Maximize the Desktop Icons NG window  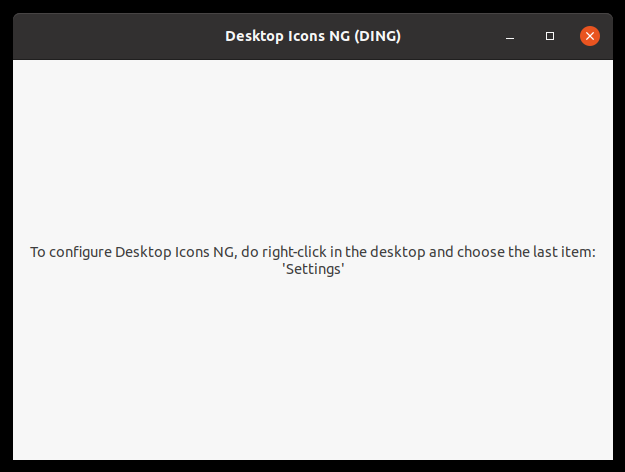[550, 36]
